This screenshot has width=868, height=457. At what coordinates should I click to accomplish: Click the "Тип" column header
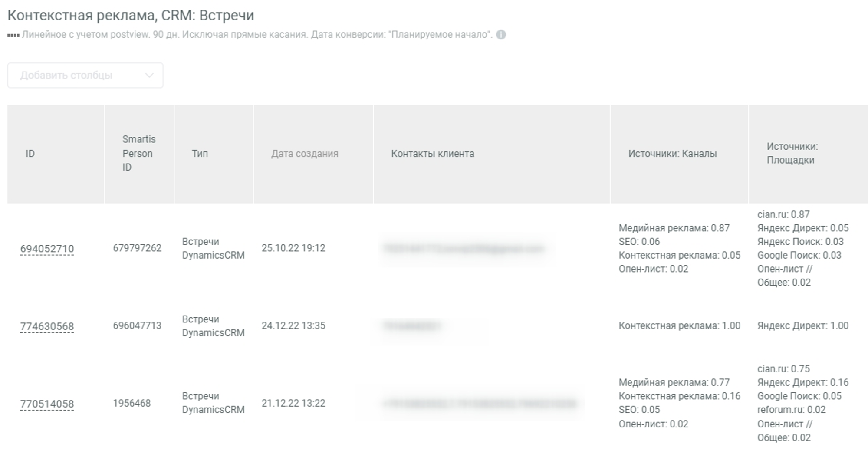[x=200, y=154]
